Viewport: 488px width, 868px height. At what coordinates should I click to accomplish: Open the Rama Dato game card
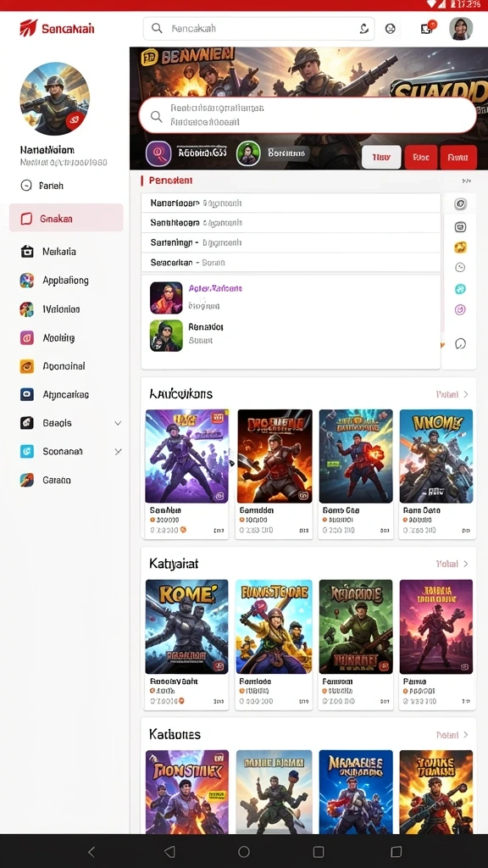pos(436,473)
